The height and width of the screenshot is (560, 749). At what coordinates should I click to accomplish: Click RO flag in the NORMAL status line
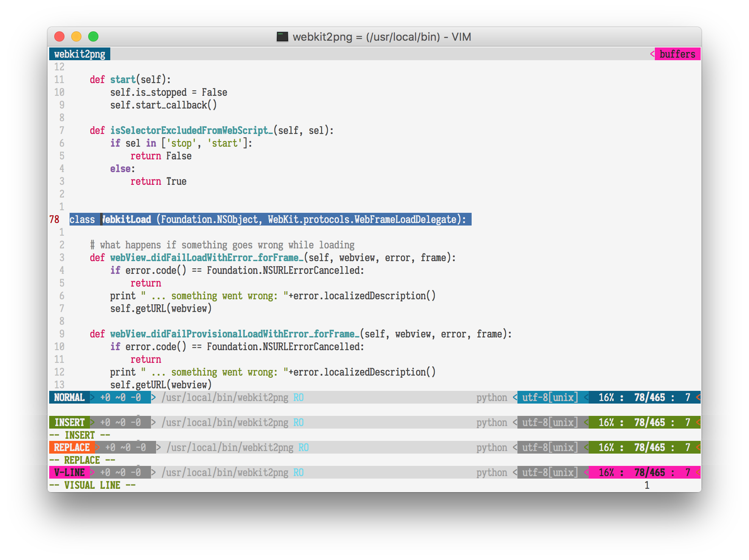299,397
